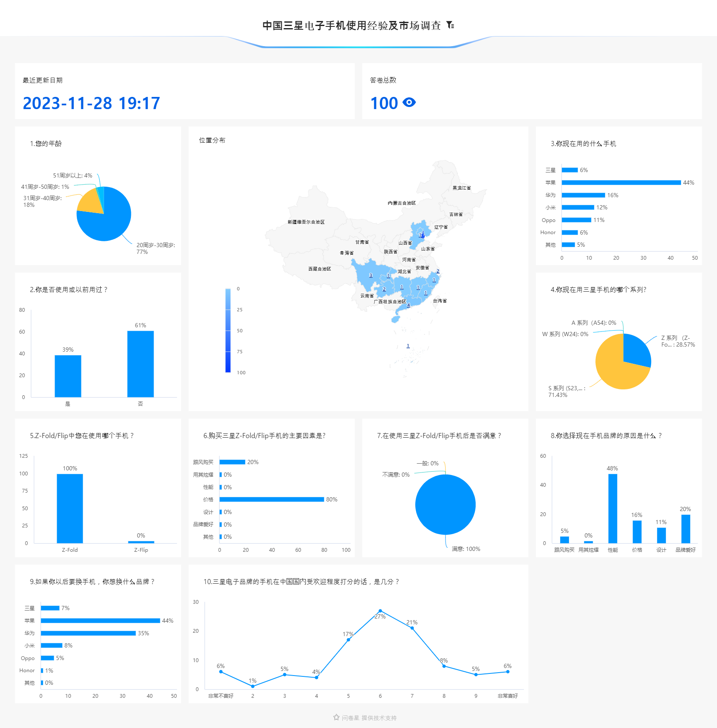Click the 6% point at 非常喜好
The height and width of the screenshot is (728, 717).
click(x=508, y=672)
